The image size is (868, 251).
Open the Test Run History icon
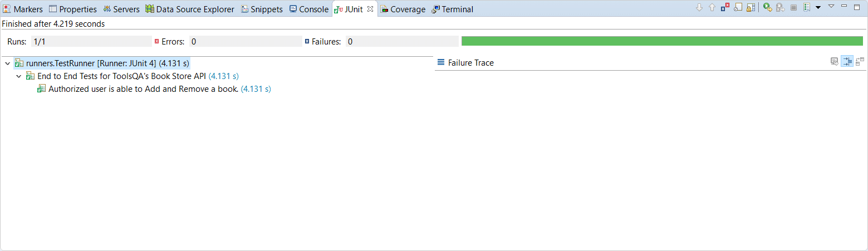click(806, 8)
